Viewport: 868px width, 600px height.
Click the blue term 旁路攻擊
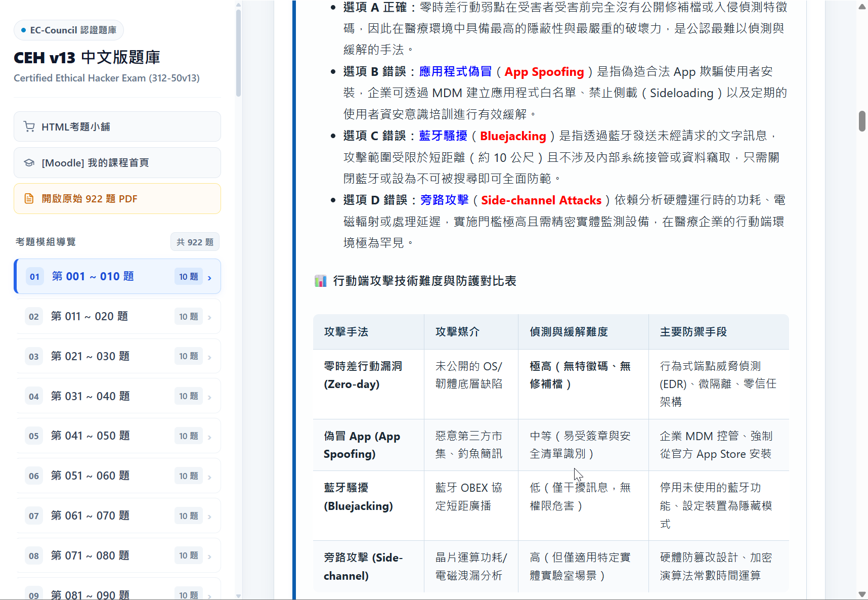pyautogui.click(x=445, y=200)
